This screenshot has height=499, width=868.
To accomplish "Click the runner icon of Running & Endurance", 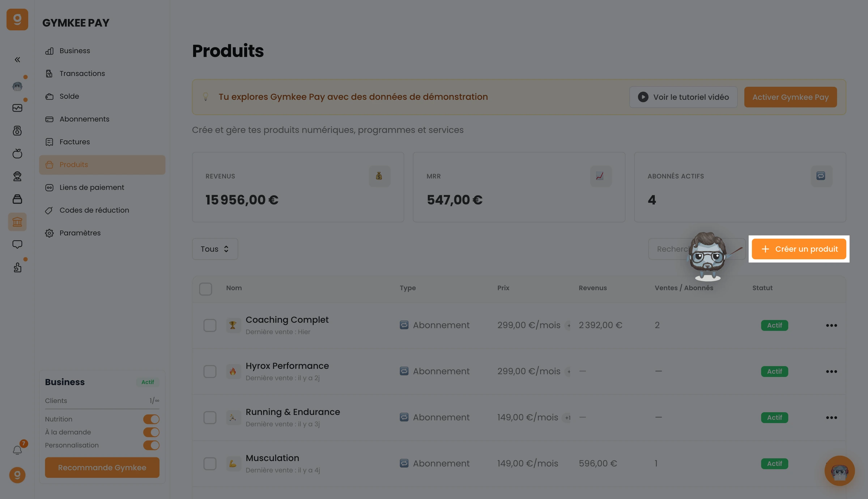I will click(x=233, y=418).
